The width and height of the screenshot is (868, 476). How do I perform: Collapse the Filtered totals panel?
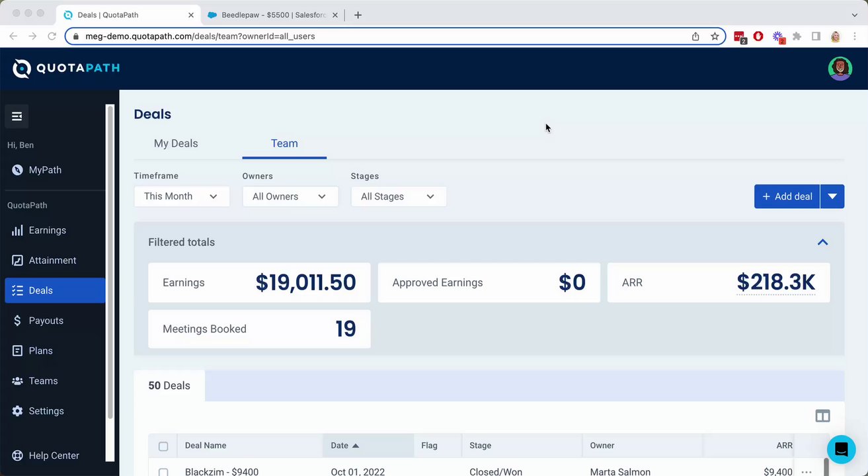822,242
